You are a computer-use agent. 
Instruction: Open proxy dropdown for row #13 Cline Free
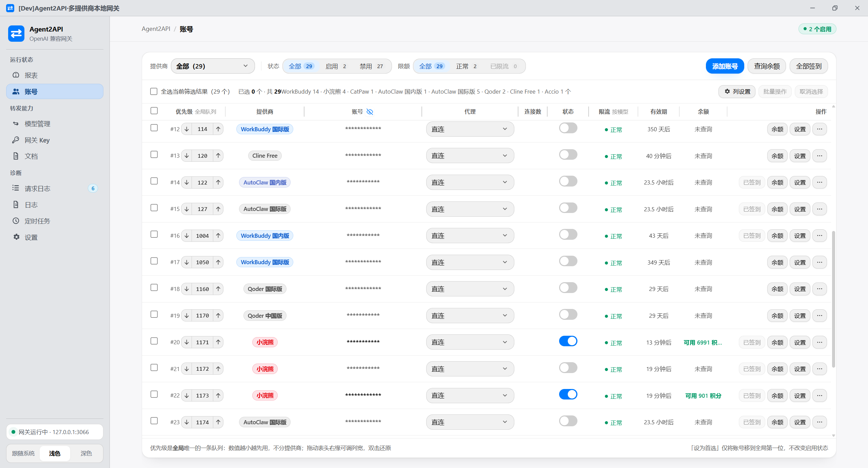point(470,156)
